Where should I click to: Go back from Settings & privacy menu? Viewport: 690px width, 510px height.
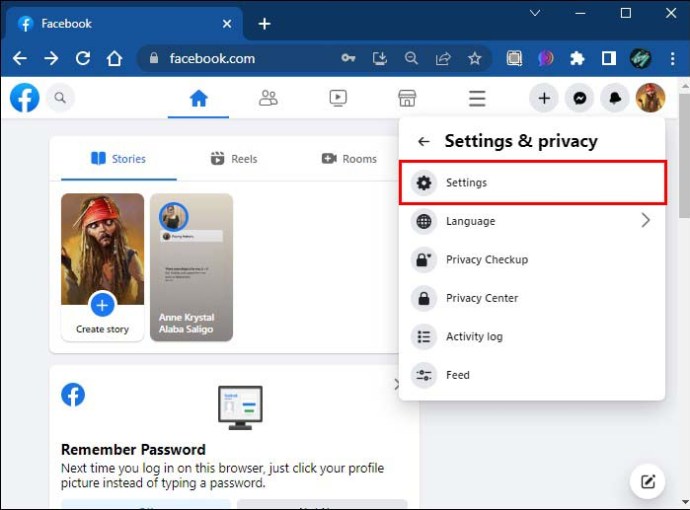[424, 142]
